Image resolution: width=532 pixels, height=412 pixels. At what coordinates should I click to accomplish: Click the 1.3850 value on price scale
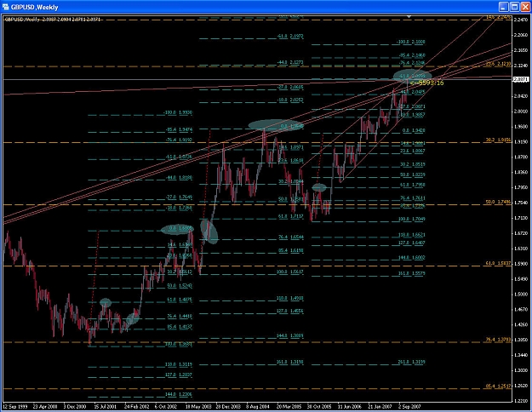[521, 340]
